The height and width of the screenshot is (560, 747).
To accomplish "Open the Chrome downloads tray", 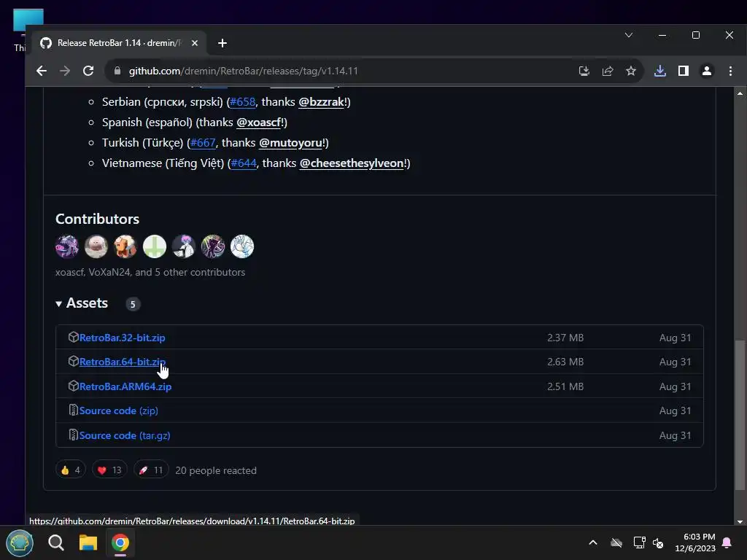I will coord(659,71).
